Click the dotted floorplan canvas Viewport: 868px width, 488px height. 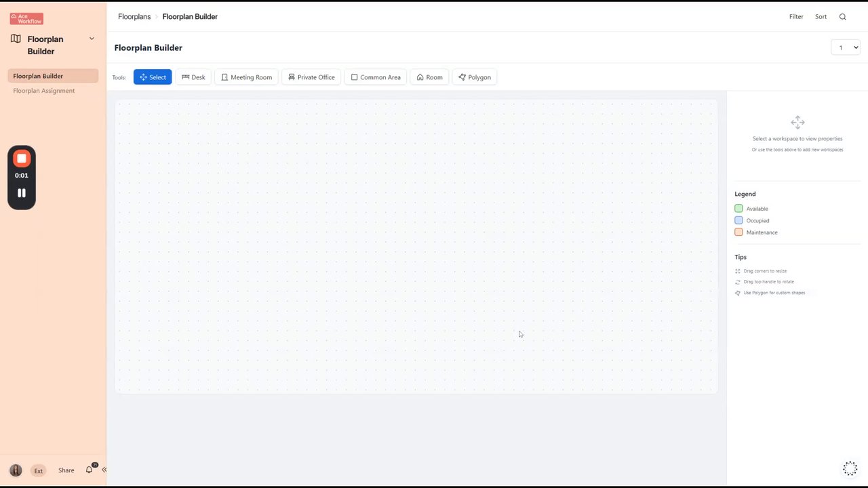tap(416, 247)
